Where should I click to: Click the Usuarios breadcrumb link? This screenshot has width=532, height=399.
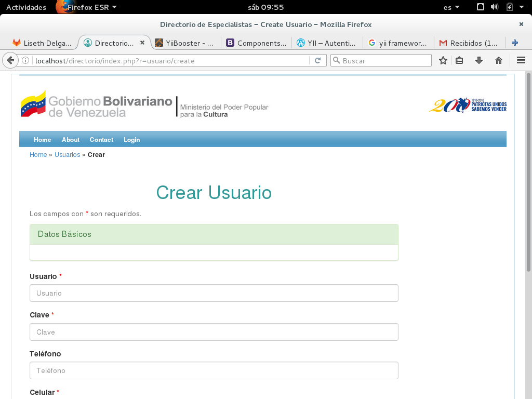click(67, 155)
